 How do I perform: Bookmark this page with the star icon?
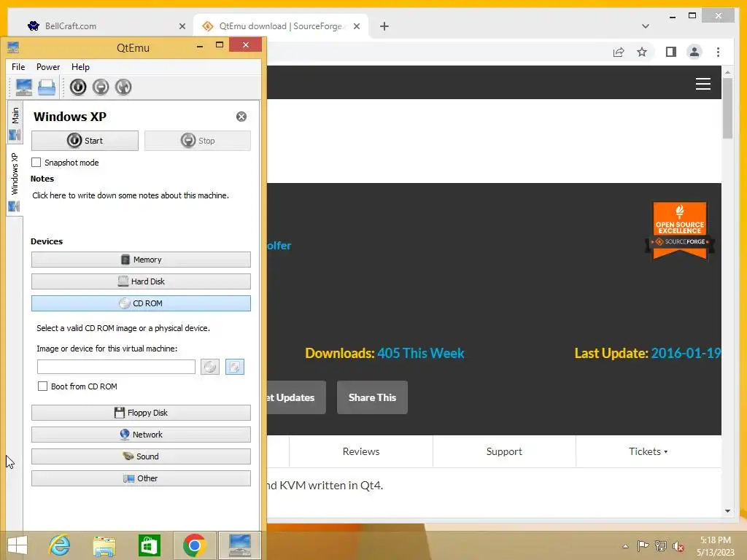(x=642, y=52)
